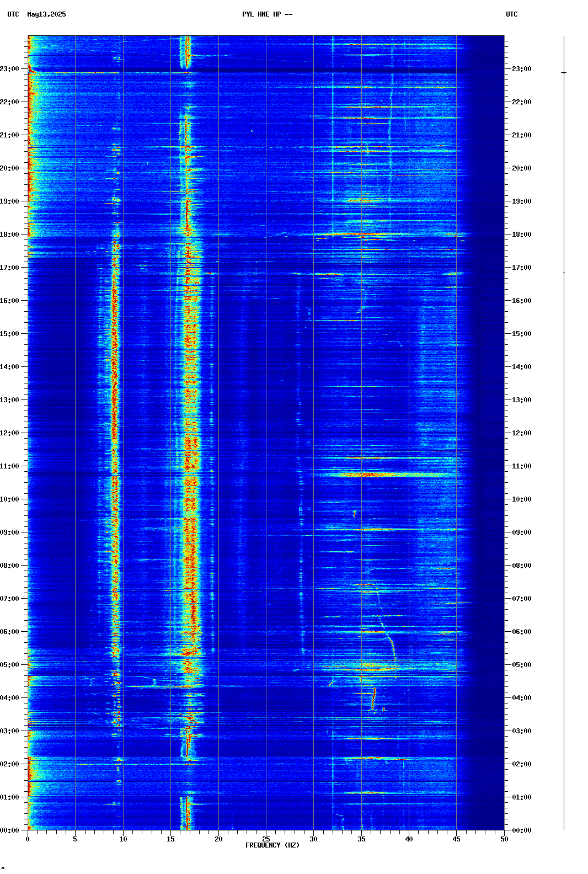Select 15:00 on the right time axis

tap(522, 334)
